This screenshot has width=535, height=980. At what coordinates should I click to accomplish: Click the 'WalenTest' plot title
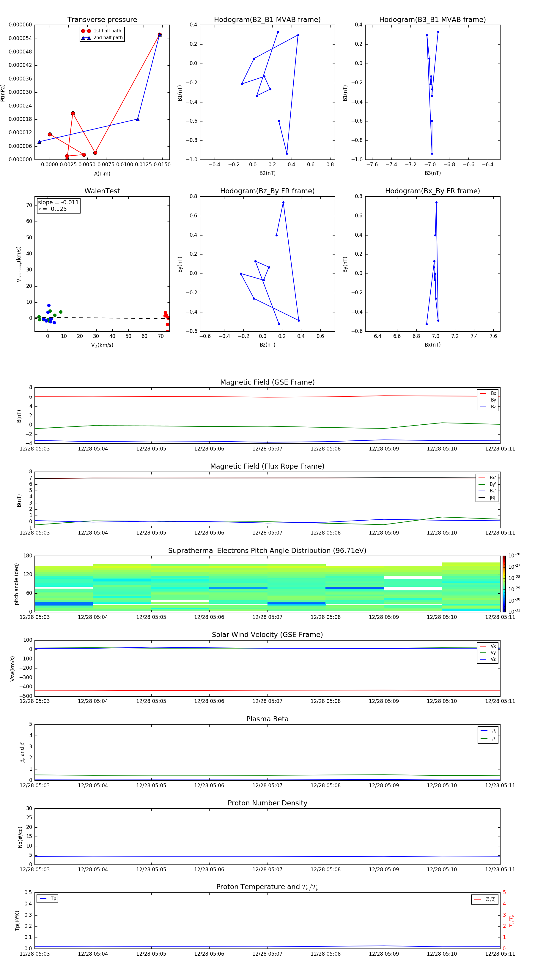coord(102,191)
